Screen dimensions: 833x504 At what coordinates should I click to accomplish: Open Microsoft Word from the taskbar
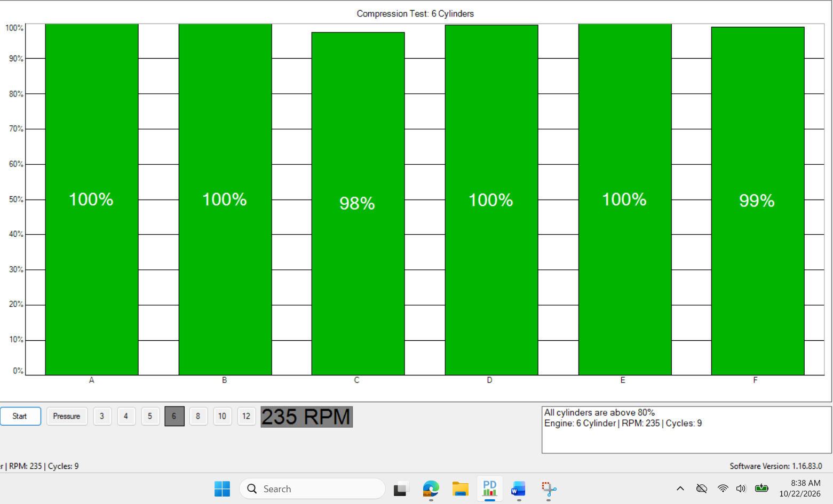coord(518,489)
